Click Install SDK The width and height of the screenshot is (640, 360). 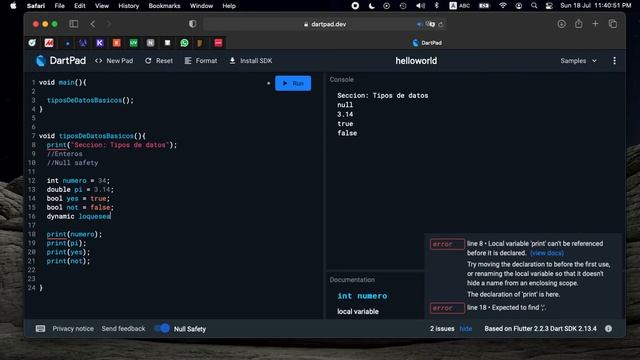tap(251, 61)
